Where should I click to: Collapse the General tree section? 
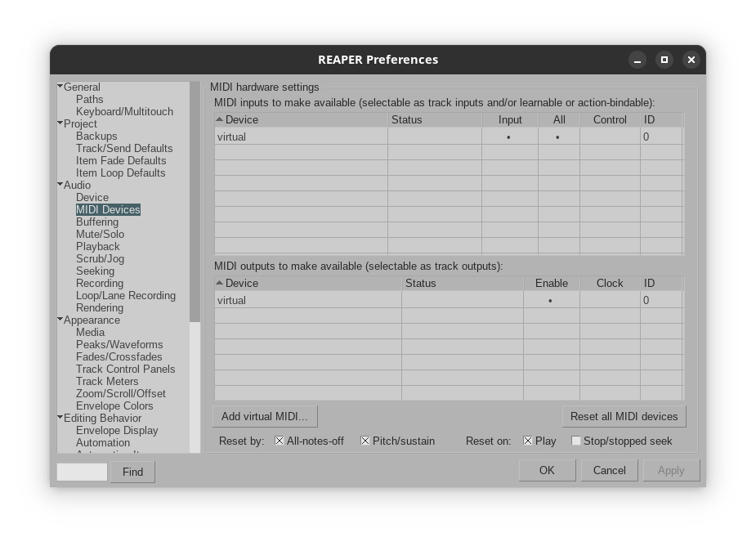(x=60, y=87)
